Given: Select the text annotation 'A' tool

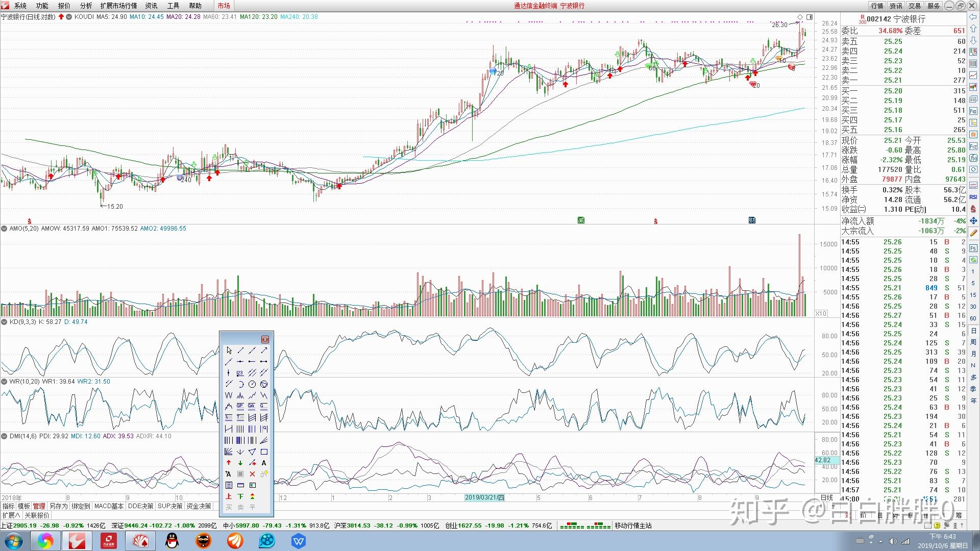Looking at the screenshot, I should click(x=264, y=463).
